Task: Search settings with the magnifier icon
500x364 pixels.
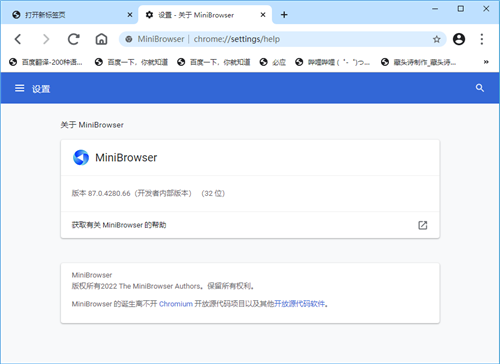Action: pyautogui.click(x=480, y=88)
